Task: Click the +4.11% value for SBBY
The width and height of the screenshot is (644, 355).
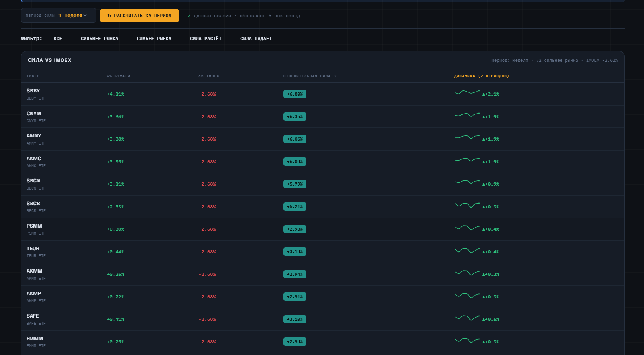Action: (x=116, y=94)
